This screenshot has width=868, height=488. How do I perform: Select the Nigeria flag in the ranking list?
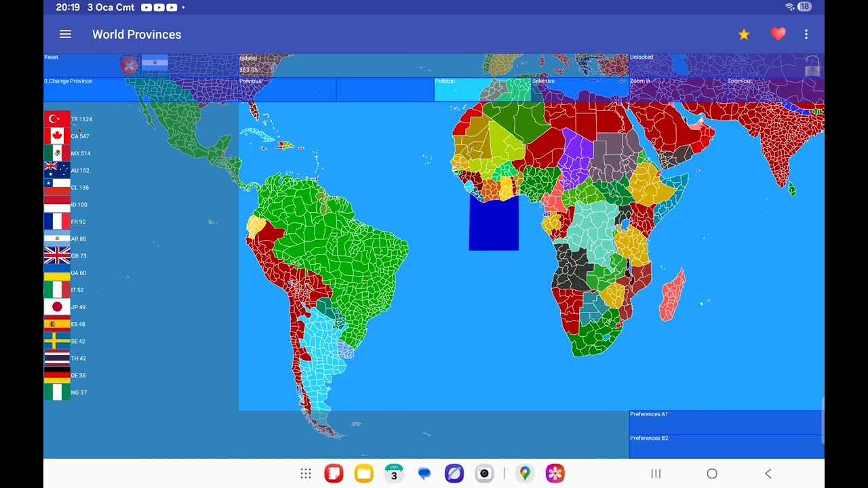pyautogui.click(x=57, y=392)
